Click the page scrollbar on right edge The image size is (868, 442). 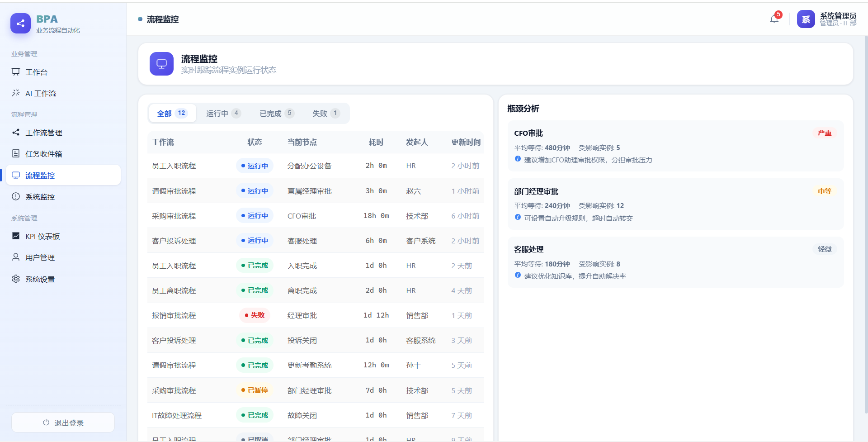tap(866, 224)
